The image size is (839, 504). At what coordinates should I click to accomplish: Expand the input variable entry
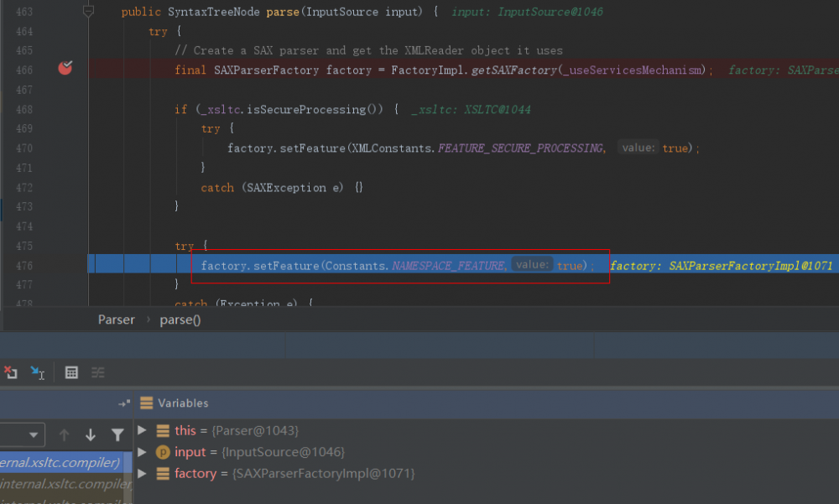point(143,452)
